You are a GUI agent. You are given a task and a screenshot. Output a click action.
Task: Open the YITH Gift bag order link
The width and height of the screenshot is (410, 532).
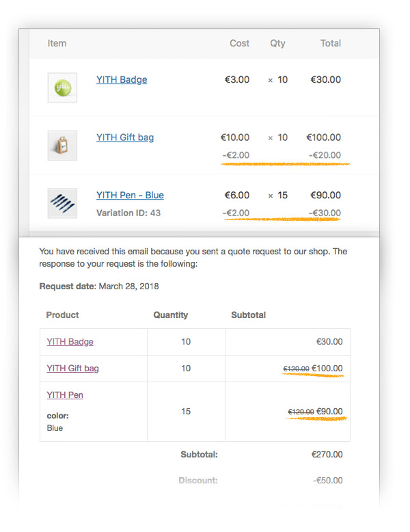coord(125,137)
